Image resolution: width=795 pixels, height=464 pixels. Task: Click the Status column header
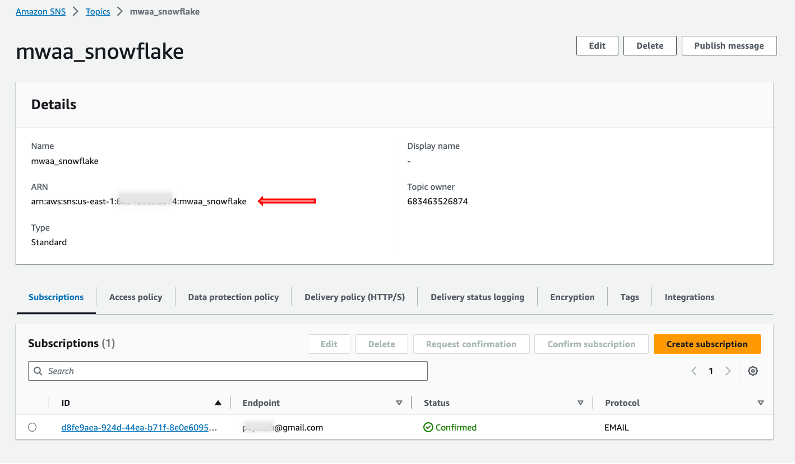tap(437, 403)
